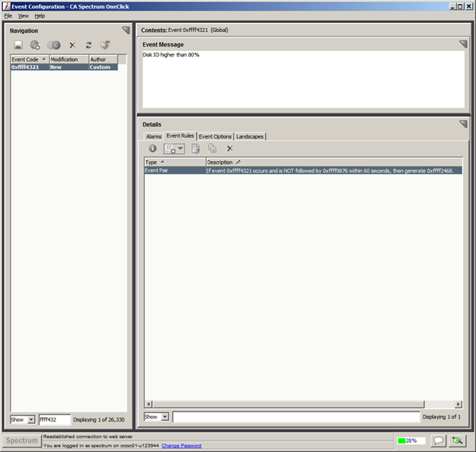Click the refresh arrows icon in Navigation

click(x=88, y=45)
